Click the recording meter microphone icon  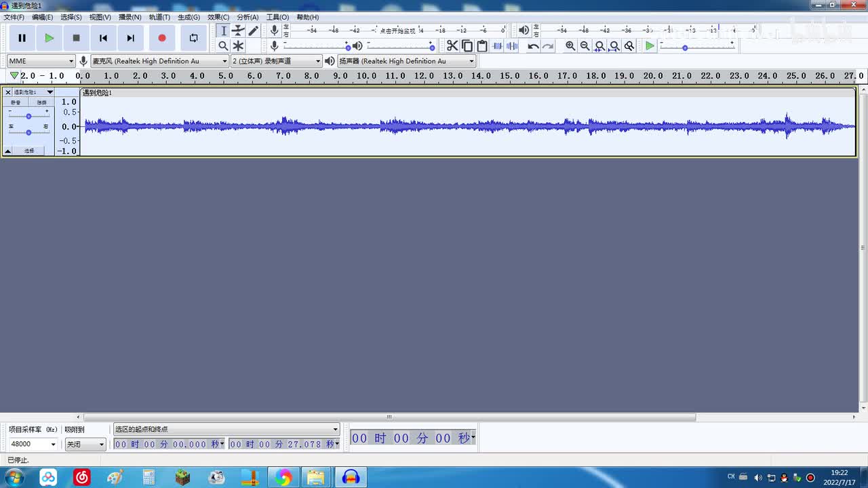(x=274, y=30)
